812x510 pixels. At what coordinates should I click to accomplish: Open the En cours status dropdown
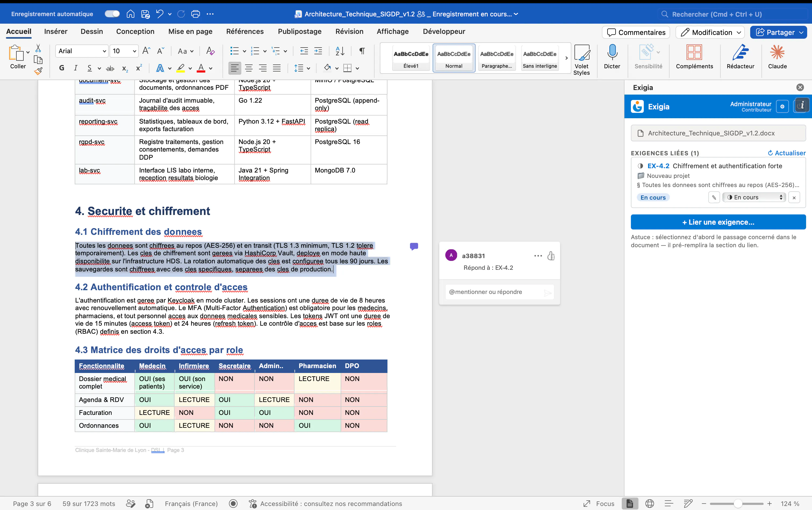(754, 197)
